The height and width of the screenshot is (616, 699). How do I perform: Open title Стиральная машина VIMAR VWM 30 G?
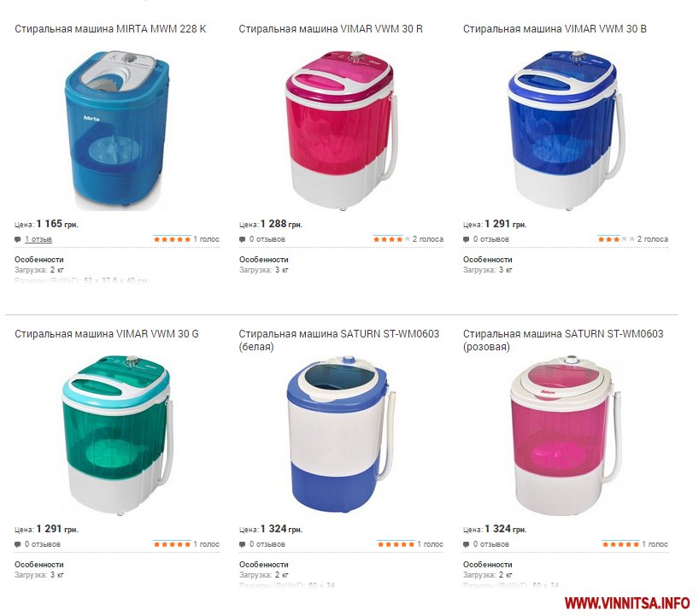(107, 334)
